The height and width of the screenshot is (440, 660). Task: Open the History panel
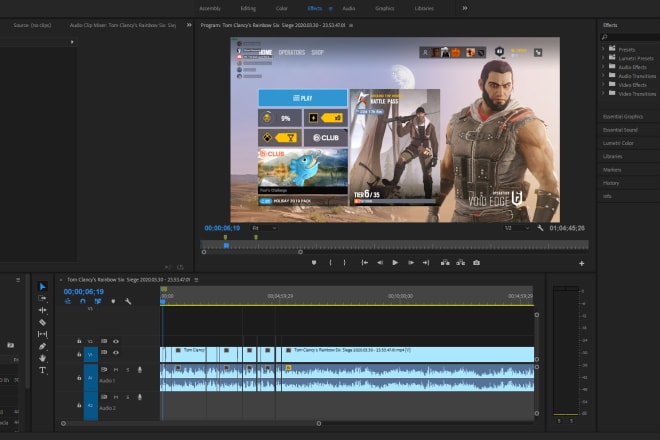click(611, 183)
